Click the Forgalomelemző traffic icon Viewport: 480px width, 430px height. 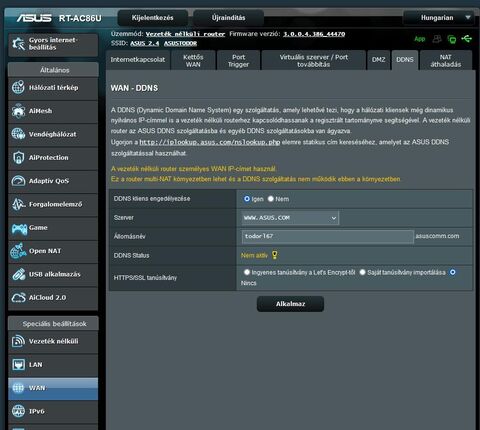18,204
